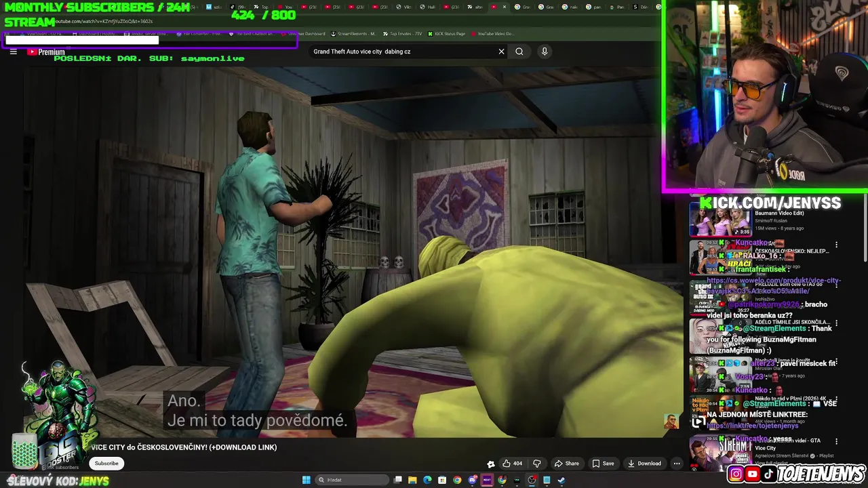
Task: Open the Windows Start menu
Action: click(x=307, y=481)
